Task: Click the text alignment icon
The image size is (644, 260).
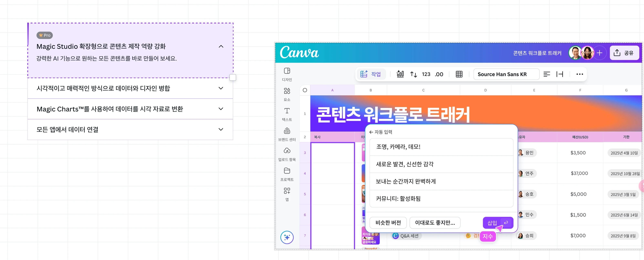Action: pos(547,74)
